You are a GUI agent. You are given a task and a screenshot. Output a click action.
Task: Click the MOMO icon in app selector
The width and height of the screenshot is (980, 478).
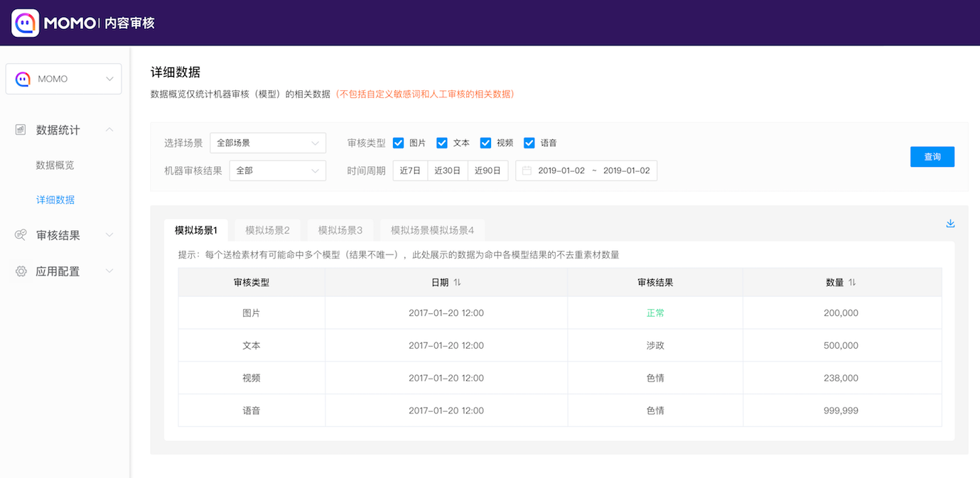click(23, 79)
